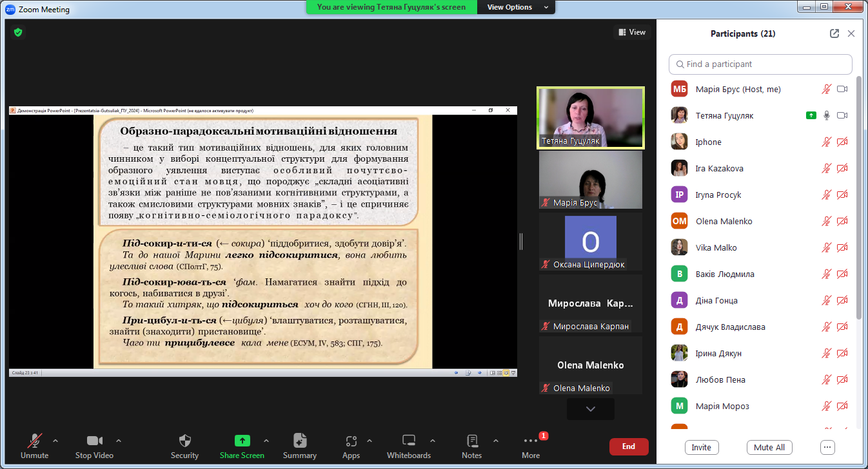The width and height of the screenshot is (868, 469).
Task: Click the Share Screen icon
Action: pyautogui.click(x=242, y=441)
